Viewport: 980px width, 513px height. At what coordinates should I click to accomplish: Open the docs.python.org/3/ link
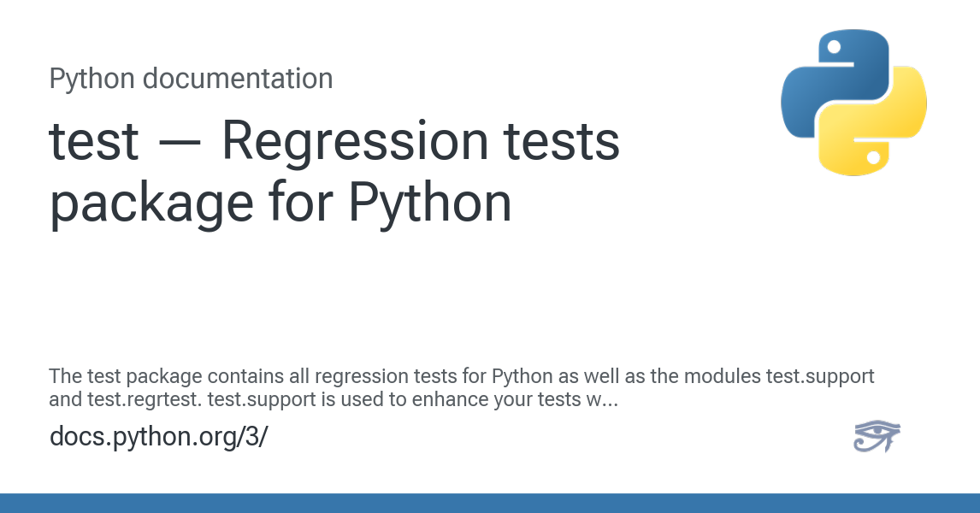159,436
